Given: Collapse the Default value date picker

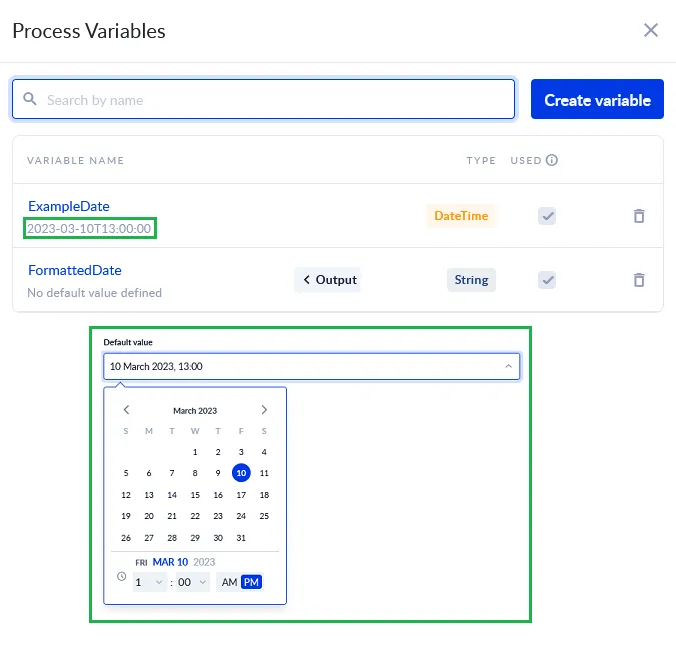Looking at the screenshot, I should [x=508, y=367].
